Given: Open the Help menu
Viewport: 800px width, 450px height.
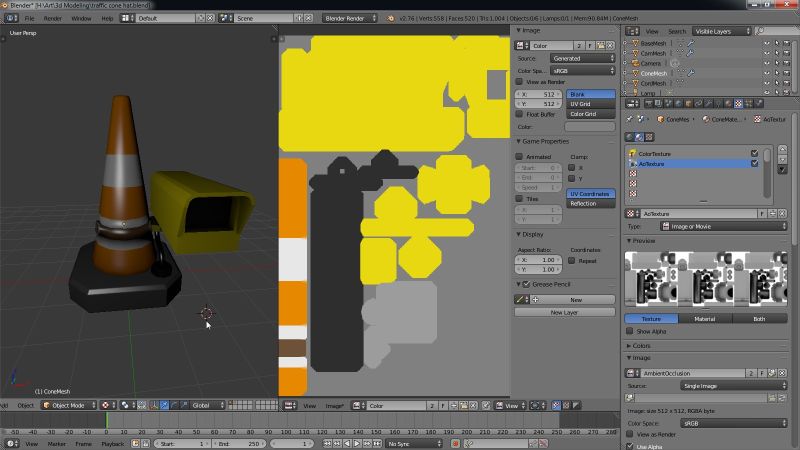Looking at the screenshot, I should pyautogui.click(x=107, y=18).
